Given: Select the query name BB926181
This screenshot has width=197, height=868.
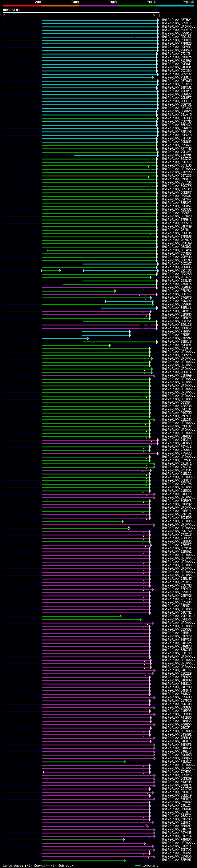Looking at the screenshot, I should tap(11, 10).
